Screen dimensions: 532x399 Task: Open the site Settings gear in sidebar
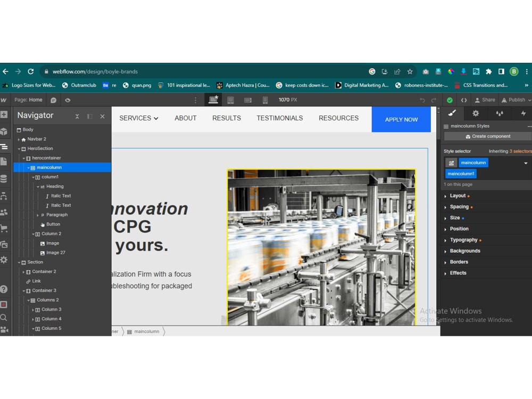[4, 260]
